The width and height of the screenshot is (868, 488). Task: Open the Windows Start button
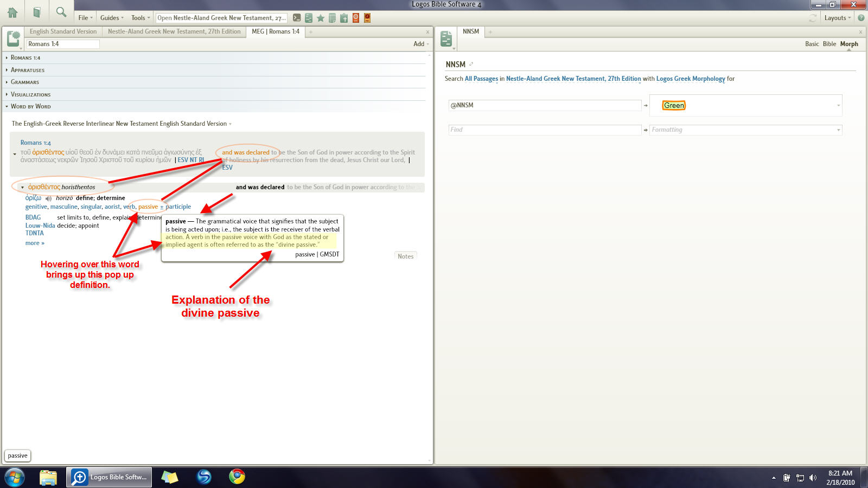point(15,477)
